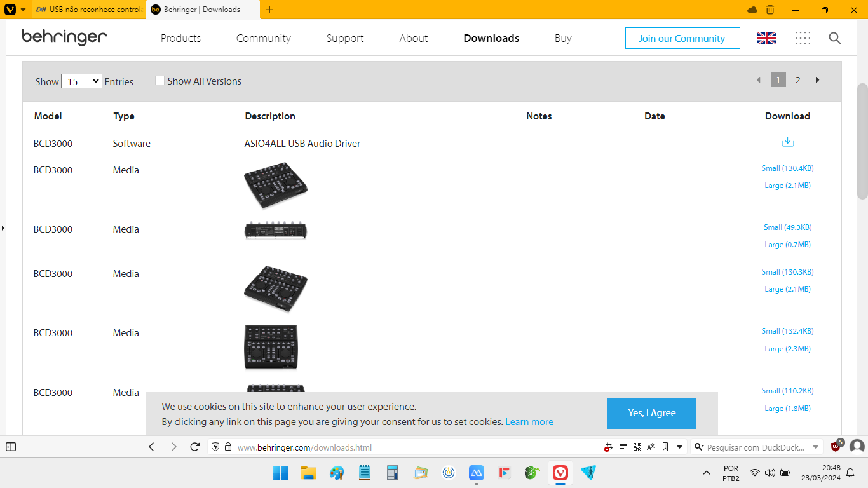868x488 pixels.
Task: Open the Buy menu
Action: click(x=563, y=38)
